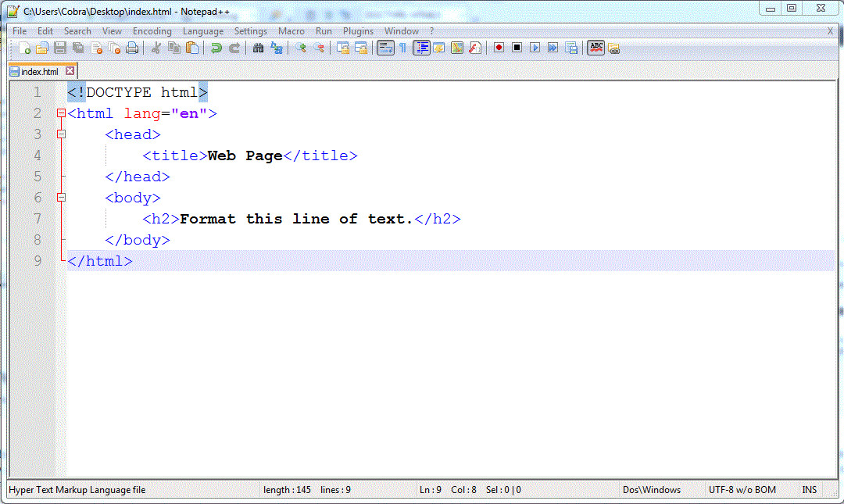This screenshot has height=504, width=844.
Task: Click the INS indicator in status bar
Action: pos(809,490)
